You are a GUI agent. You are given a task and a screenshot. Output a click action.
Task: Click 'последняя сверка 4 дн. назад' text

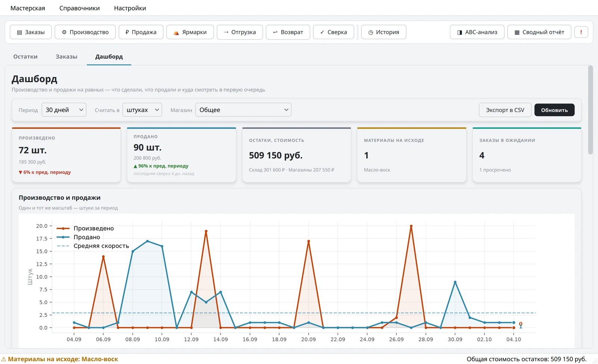pyautogui.click(x=164, y=174)
